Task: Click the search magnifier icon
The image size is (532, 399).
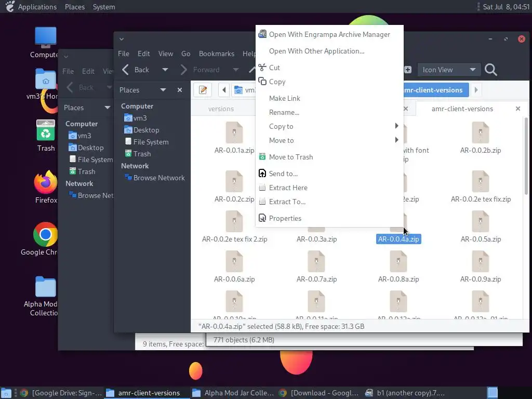Action: pos(490,70)
